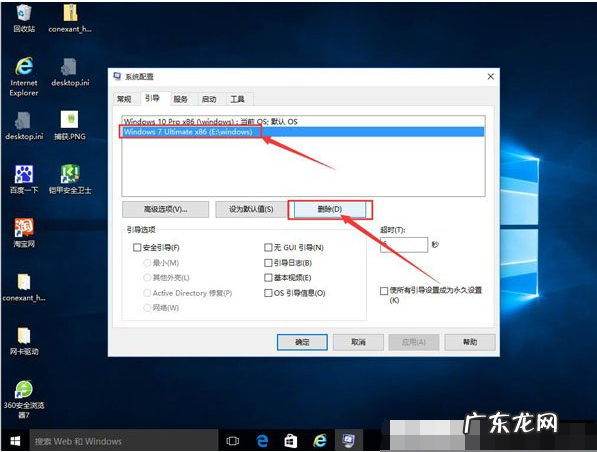
Task: Select the 网络(W) radio option
Action: click(x=147, y=308)
